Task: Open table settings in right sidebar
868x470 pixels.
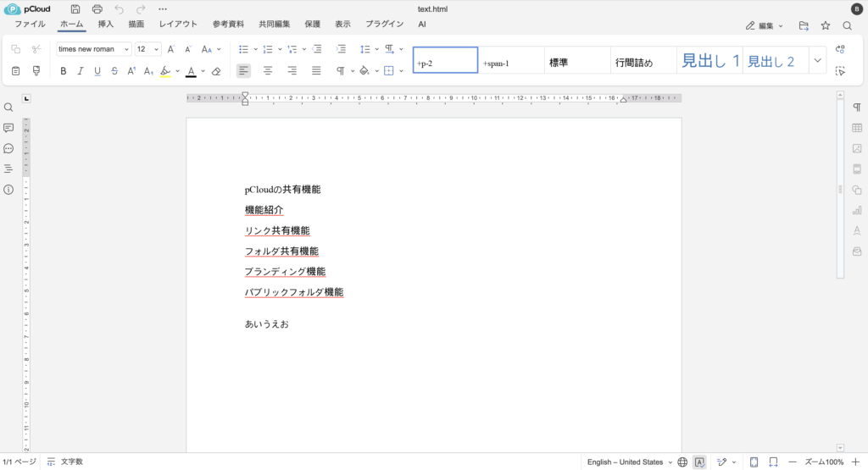Action: pos(857,128)
